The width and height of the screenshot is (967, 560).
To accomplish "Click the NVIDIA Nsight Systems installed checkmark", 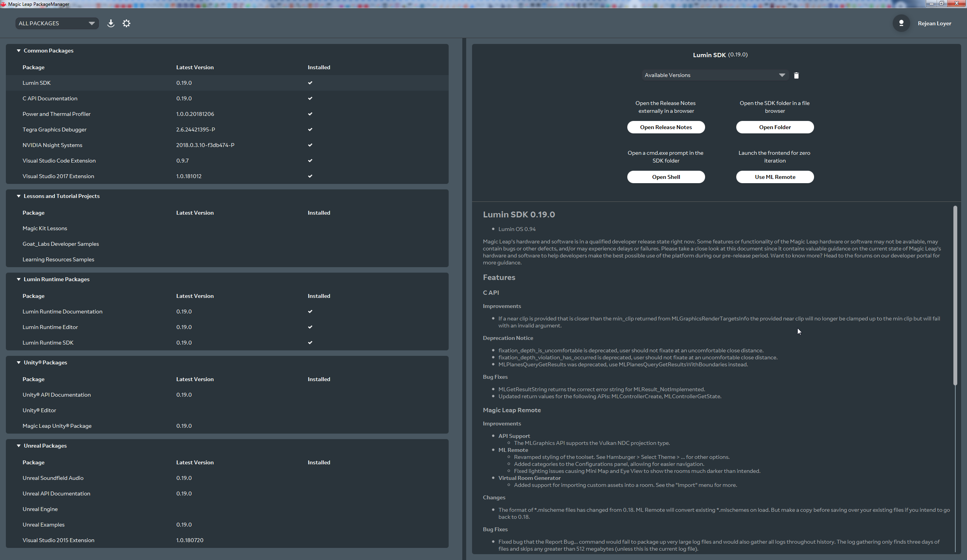I will click(310, 145).
